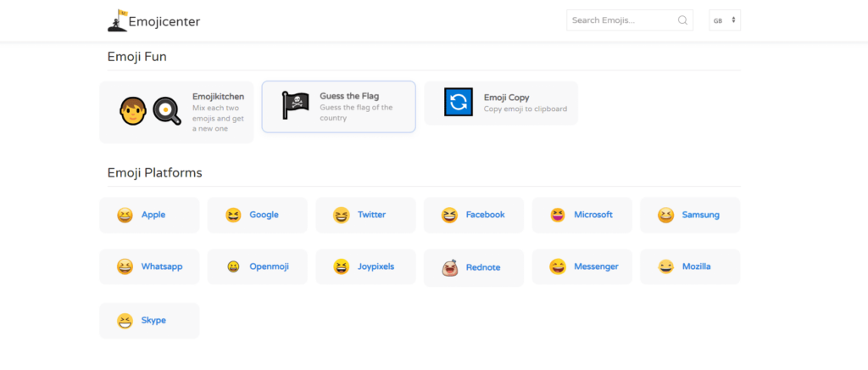Click the "Emoji Platforms" section heading
Image resolution: width=868 pixels, height=370 pixels.
pyautogui.click(x=154, y=173)
